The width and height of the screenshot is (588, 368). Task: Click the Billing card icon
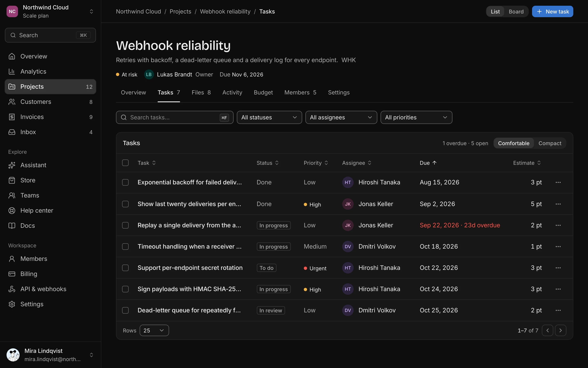tap(12, 274)
